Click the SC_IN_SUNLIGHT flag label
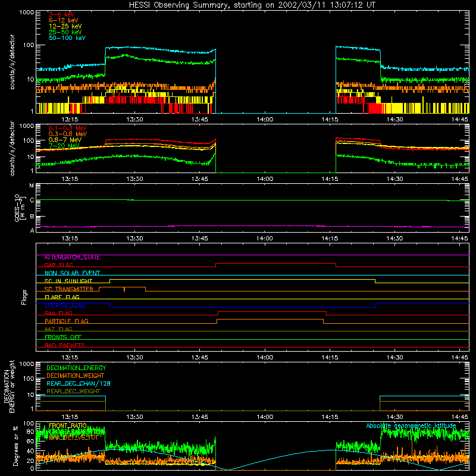476x476 pixels. pyautogui.click(x=68, y=281)
